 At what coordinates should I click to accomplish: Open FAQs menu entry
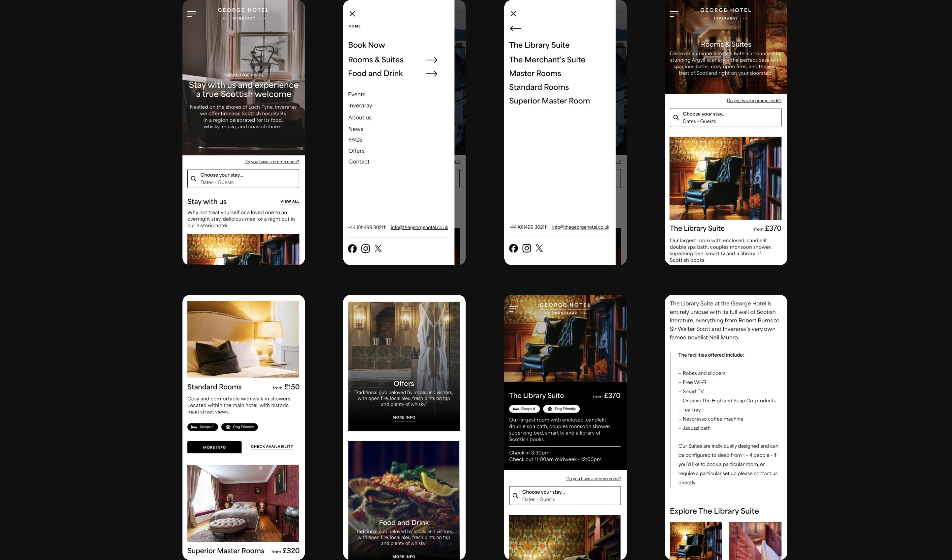pyautogui.click(x=355, y=140)
